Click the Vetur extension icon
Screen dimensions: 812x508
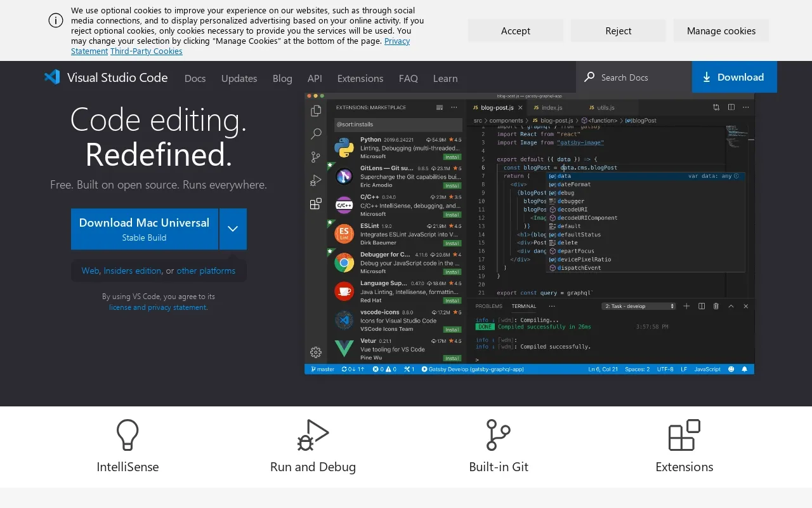click(344, 349)
